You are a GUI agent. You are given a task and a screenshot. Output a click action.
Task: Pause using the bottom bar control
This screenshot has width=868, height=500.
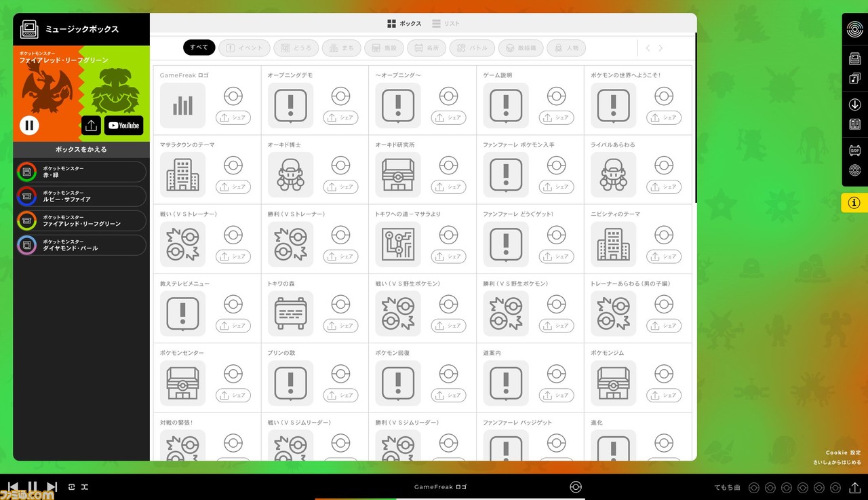tap(32, 487)
